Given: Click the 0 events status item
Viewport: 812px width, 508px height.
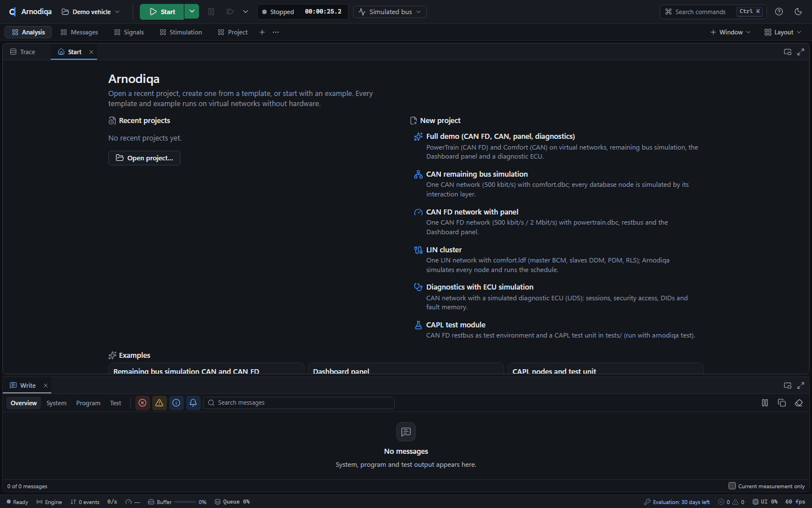Looking at the screenshot, I should tap(85, 502).
